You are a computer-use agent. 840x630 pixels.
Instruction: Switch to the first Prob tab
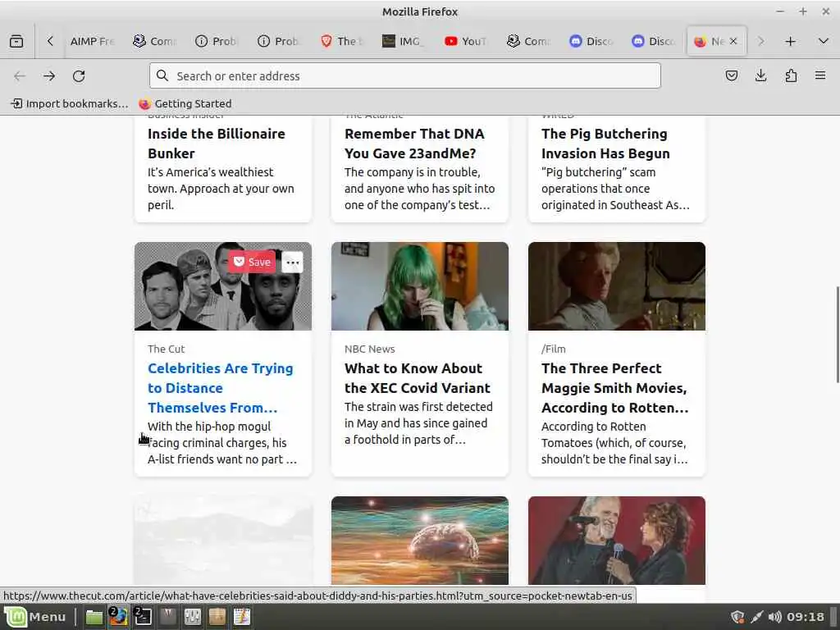[217, 41]
